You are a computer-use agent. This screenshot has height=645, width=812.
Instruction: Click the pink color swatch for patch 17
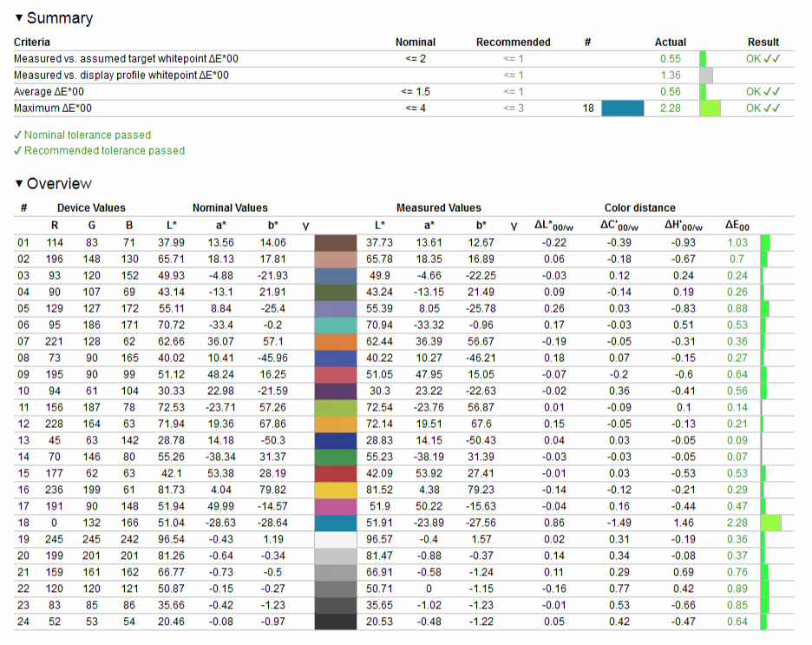tap(335, 506)
